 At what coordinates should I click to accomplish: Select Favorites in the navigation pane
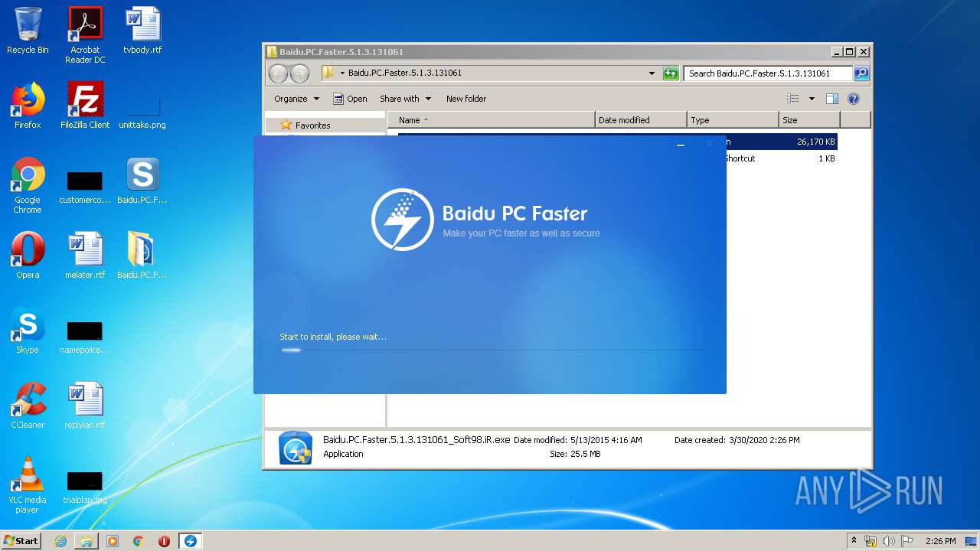(x=312, y=126)
